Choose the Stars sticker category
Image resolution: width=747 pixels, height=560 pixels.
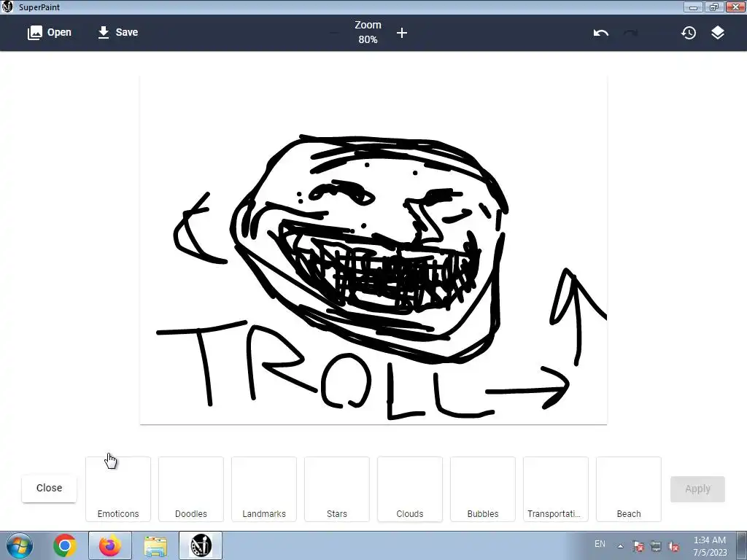coord(337,489)
